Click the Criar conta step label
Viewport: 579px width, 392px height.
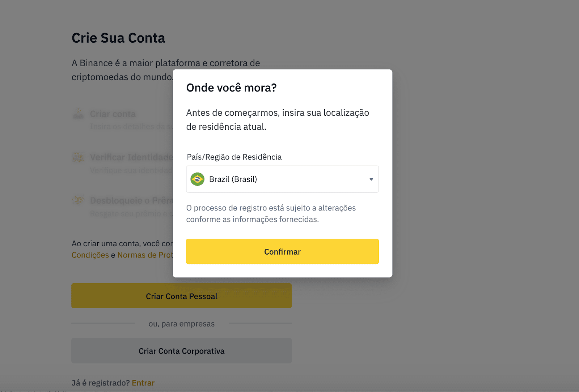coord(113,114)
